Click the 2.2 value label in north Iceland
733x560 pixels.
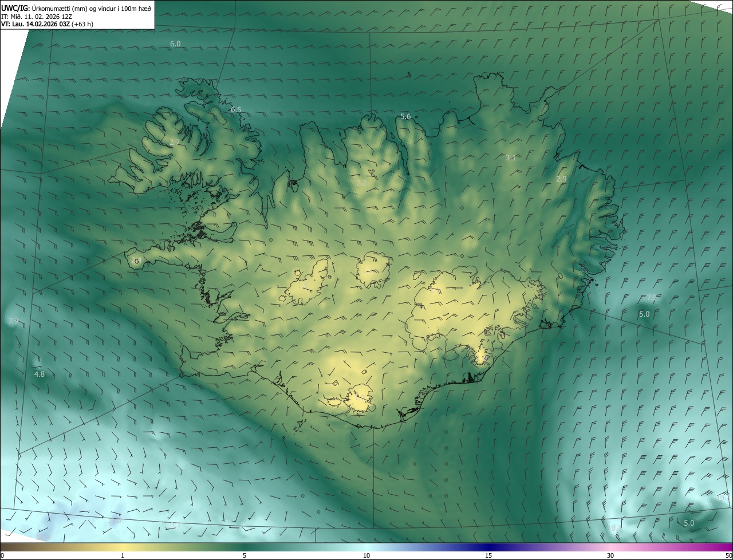[x=361, y=183]
